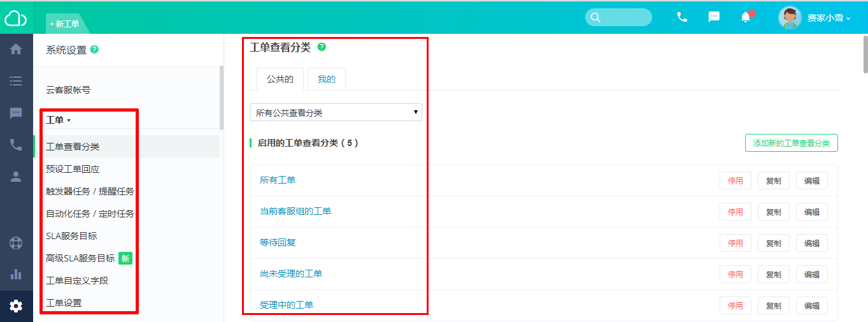
Task: Open the 等待回复 view link
Action: coord(278,242)
